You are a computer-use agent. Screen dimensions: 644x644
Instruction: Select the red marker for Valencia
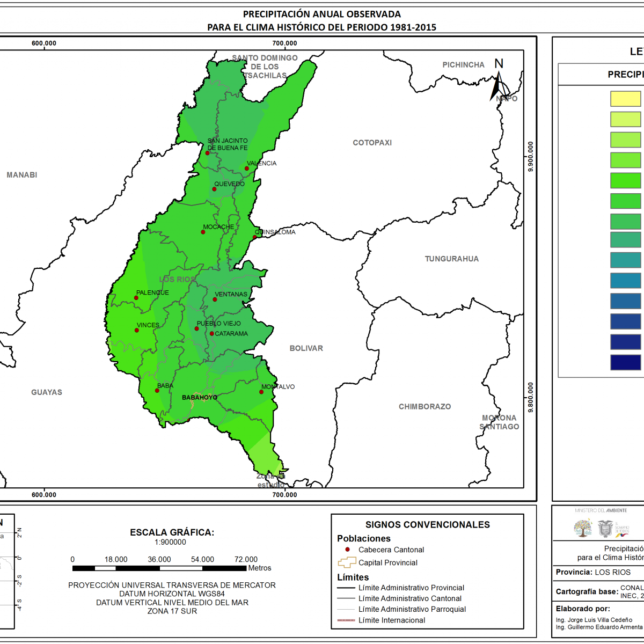(x=247, y=169)
